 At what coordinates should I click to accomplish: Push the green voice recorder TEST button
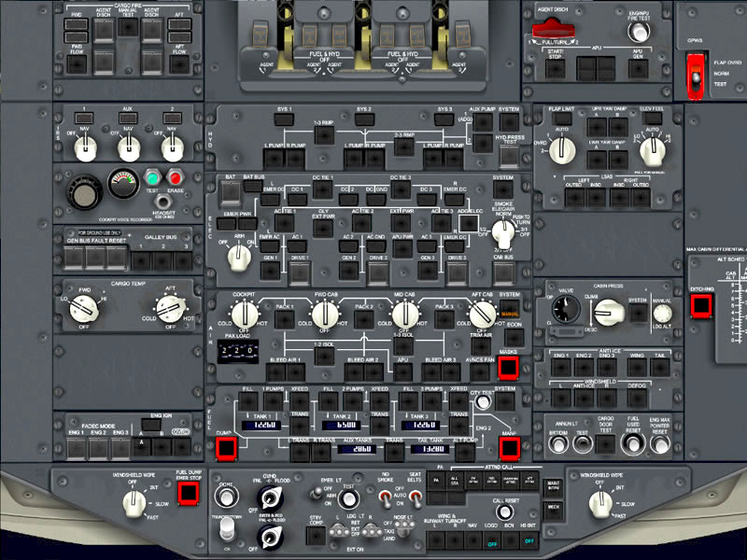coord(152,178)
